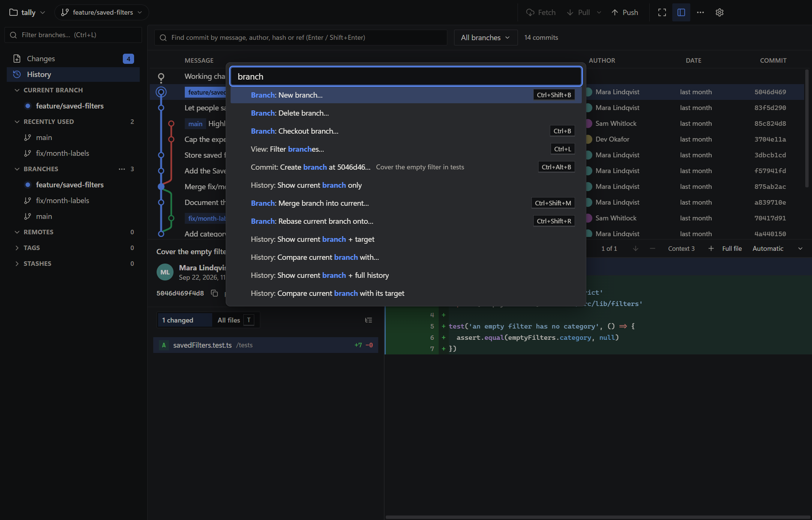Pick 'History: Compare current branch with its target'
Image resolution: width=812 pixels, height=520 pixels.
406,293
